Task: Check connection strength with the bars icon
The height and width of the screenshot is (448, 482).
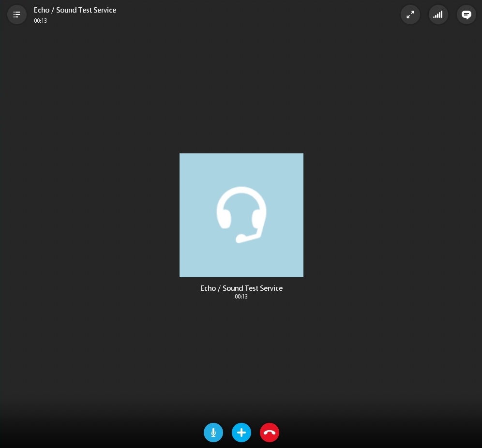Action: click(x=438, y=15)
